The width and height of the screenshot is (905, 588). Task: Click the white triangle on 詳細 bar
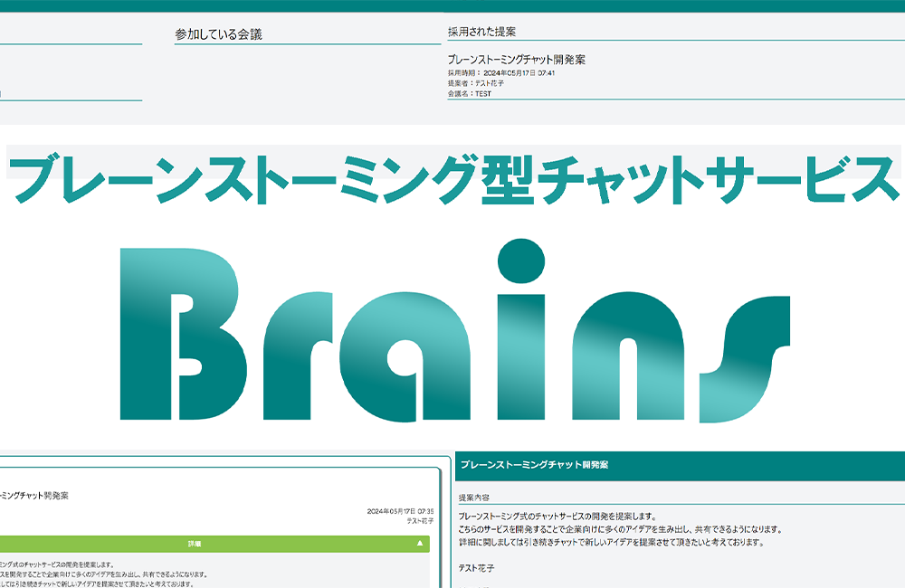point(420,544)
